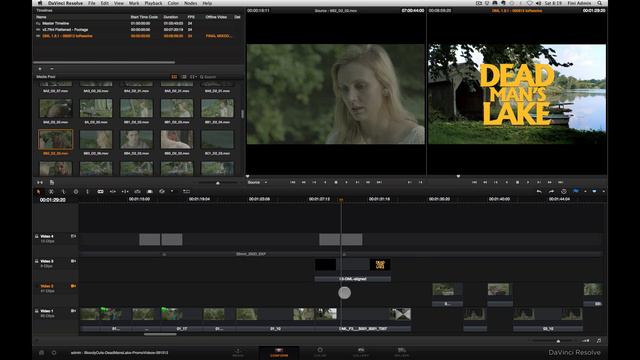The height and width of the screenshot is (360, 640).
Task: Adjust the zoom slider below media pool
Action: (x=218, y=183)
